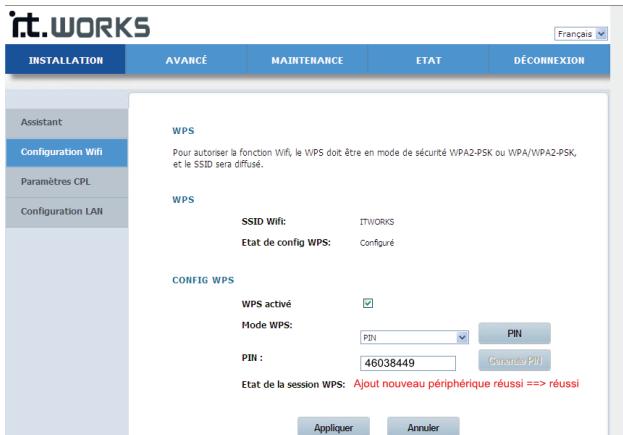Switch to the INSTALLATION tab
Image resolution: width=623 pixels, height=435 pixels.
point(66,60)
